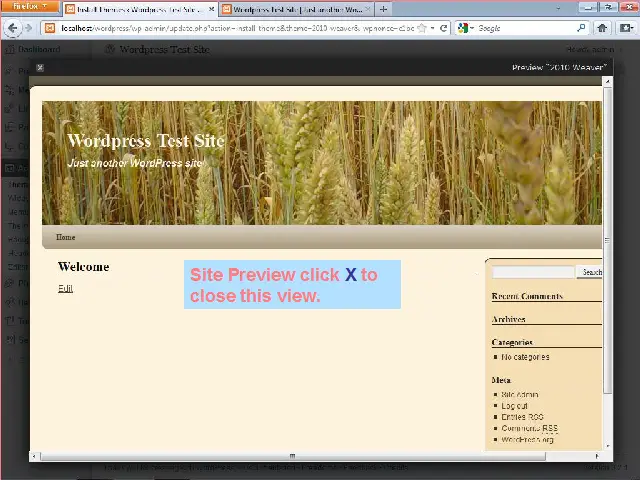The image size is (640, 480).
Task: Click the horizontal scrollbar right arrow
Action: (597, 456)
